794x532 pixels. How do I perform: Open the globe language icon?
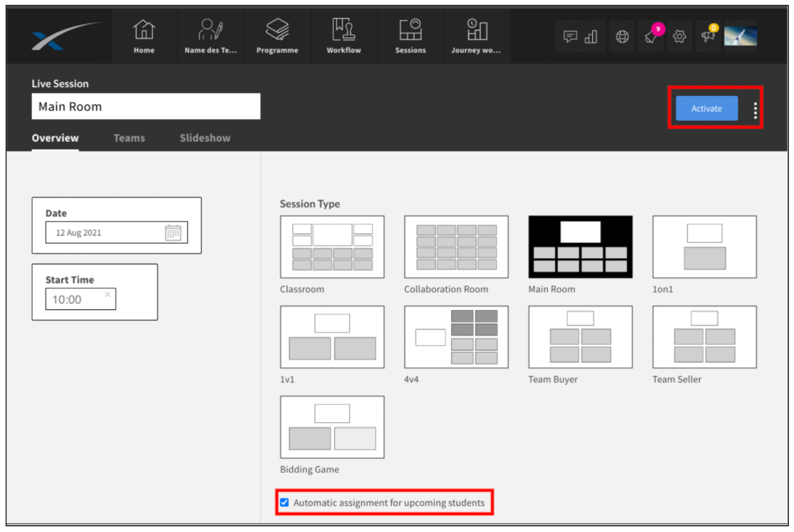[x=622, y=37]
